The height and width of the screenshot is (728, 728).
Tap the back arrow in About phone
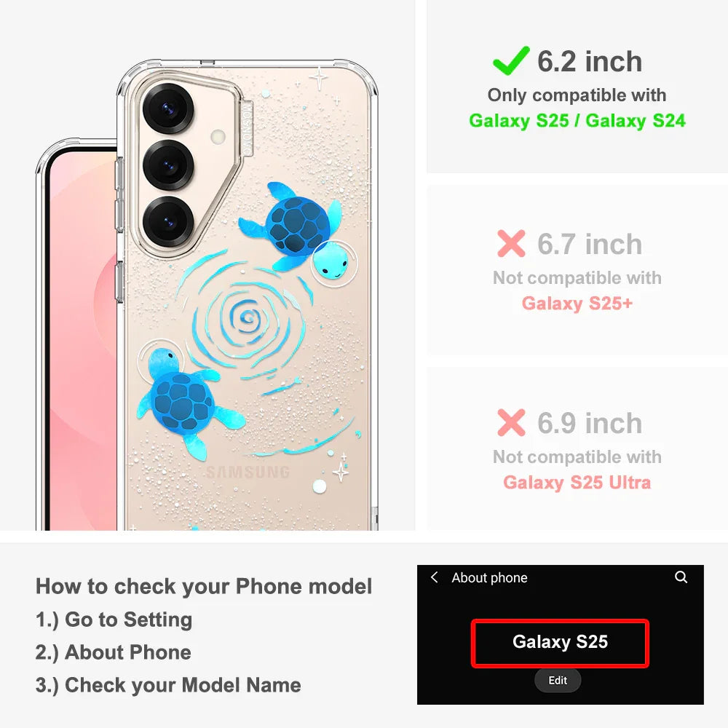pyautogui.click(x=434, y=577)
